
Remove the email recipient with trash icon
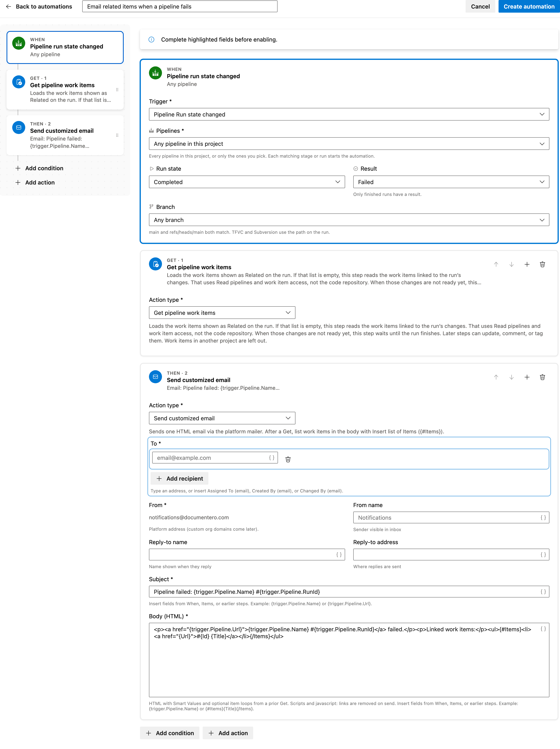288,459
